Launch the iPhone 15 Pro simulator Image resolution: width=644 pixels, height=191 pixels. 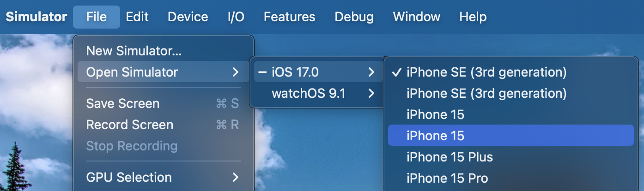(x=447, y=178)
